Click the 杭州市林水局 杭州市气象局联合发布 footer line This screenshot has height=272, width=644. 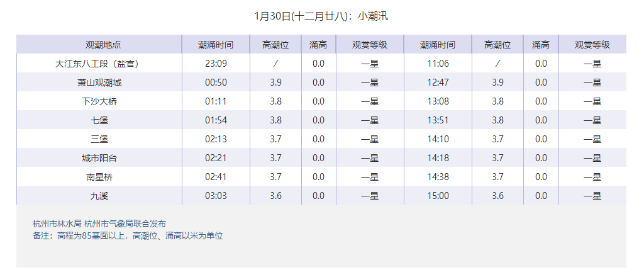pos(99,224)
